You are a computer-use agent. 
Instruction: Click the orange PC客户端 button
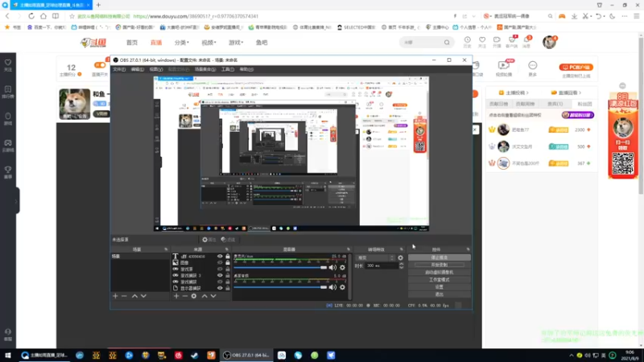click(576, 68)
